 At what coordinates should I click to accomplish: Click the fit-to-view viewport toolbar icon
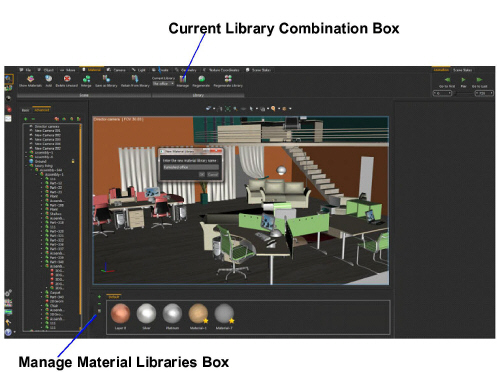pos(228,108)
